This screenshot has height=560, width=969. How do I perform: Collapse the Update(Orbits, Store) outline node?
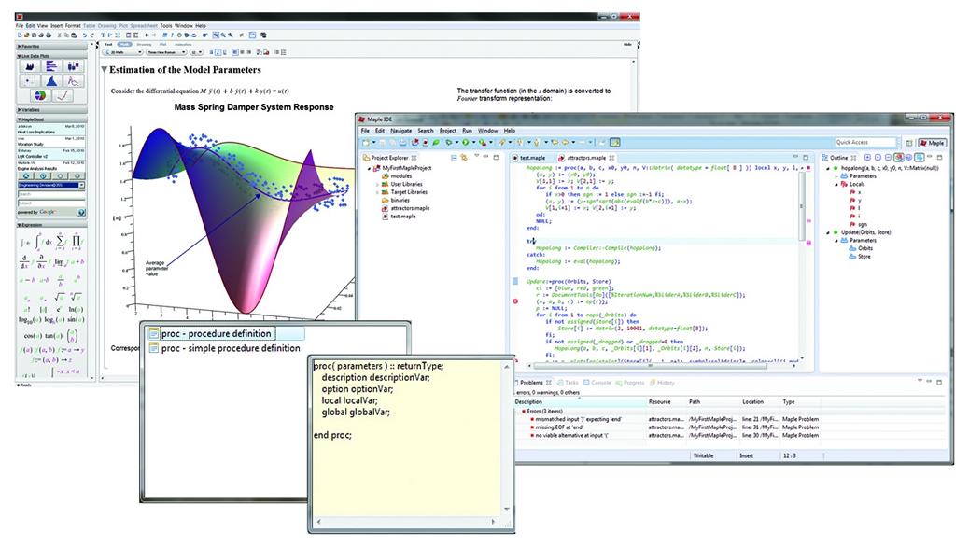point(828,232)
